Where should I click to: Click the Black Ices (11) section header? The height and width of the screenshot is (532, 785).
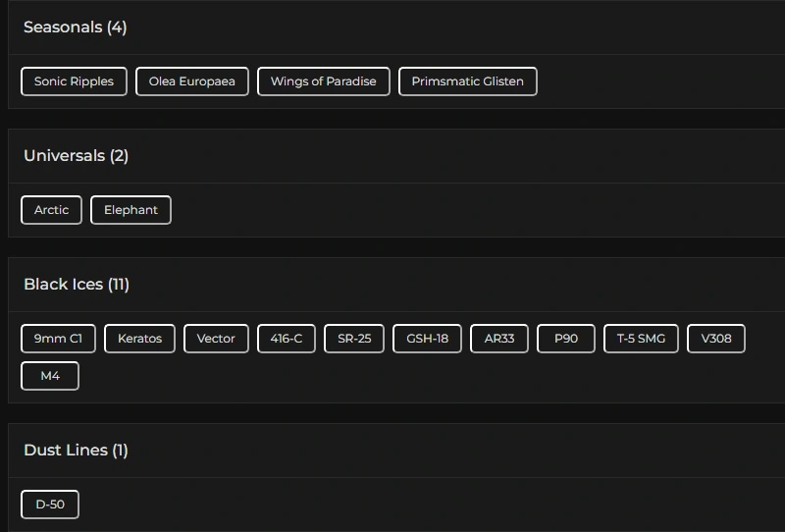(77, 285)
